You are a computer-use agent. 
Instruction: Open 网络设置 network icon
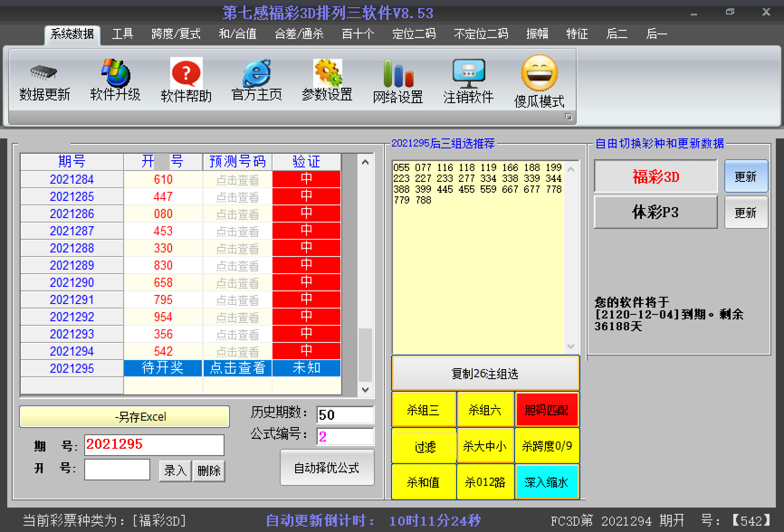point(398,74)
